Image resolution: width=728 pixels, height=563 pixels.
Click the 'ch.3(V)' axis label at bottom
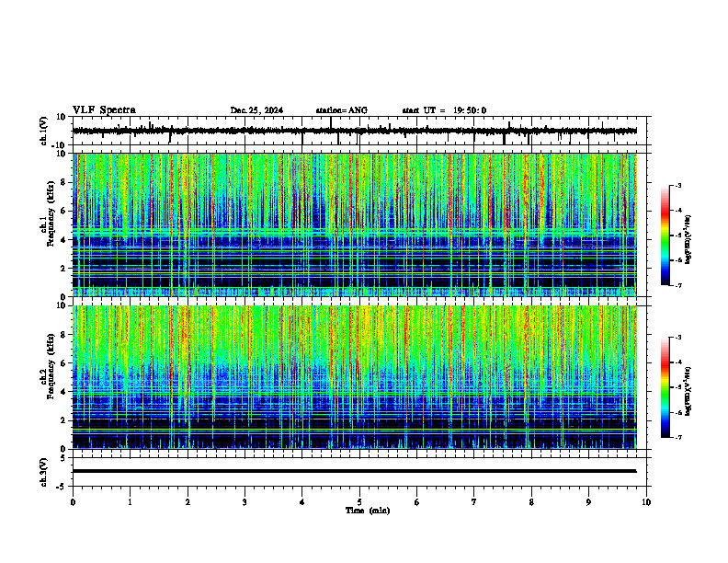(44, 472)
